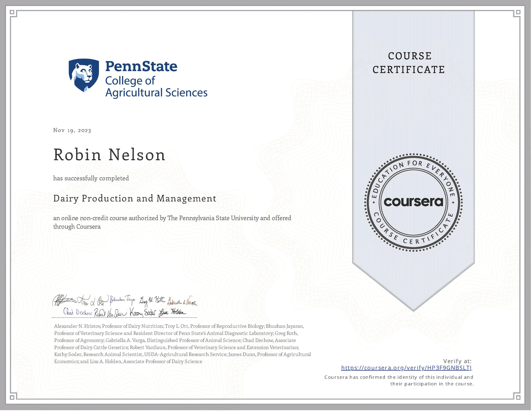Click the Chad Dechow signature
532x411 pixels.
click(x=78, y=312)
